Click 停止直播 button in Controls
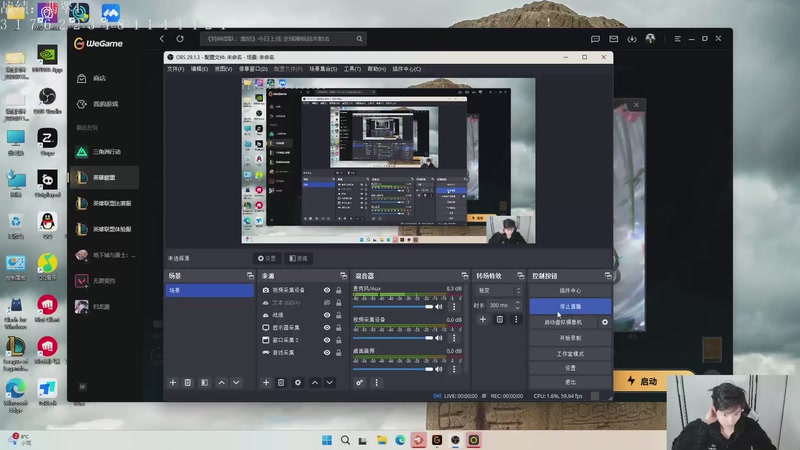This screenshot has width=800, height=450. [x=570, y=307]
